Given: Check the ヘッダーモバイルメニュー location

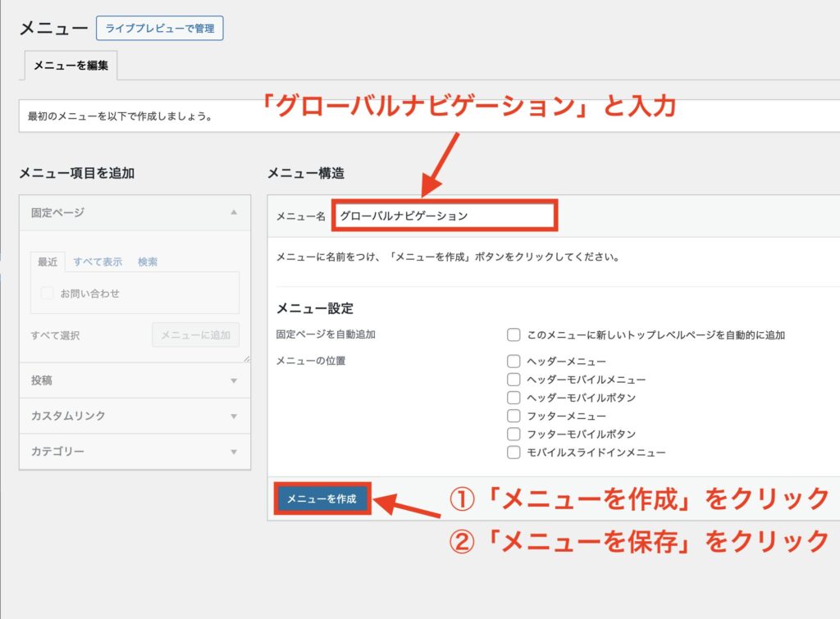Looking at the screenshot, I should click(514, 379).
